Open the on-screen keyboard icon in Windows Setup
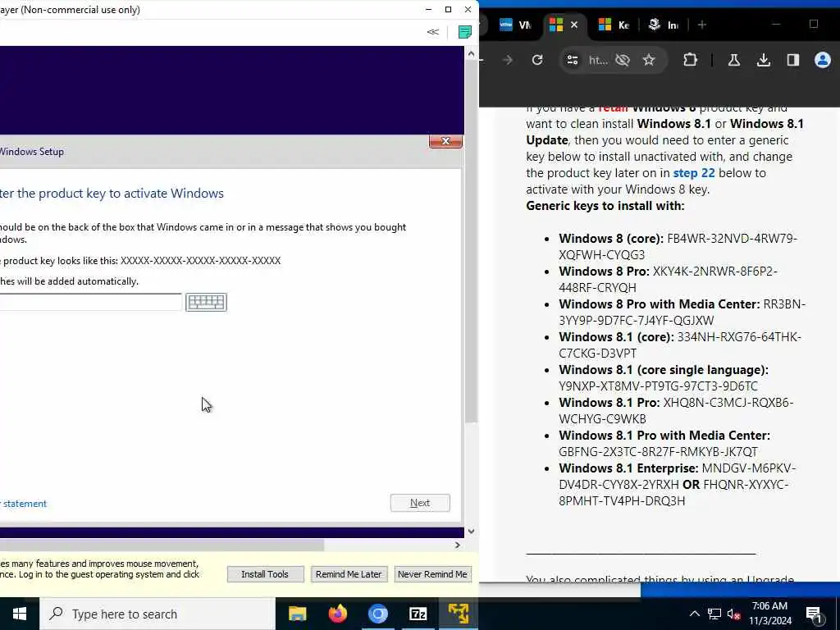 pyautogui.click(x=206, y=302)
